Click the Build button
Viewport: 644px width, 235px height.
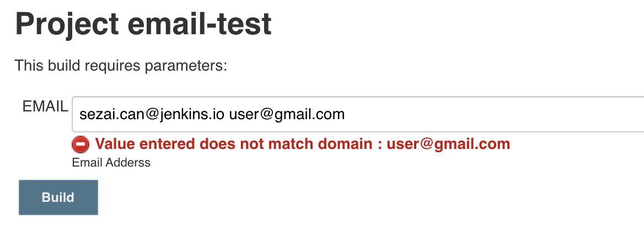58,197
